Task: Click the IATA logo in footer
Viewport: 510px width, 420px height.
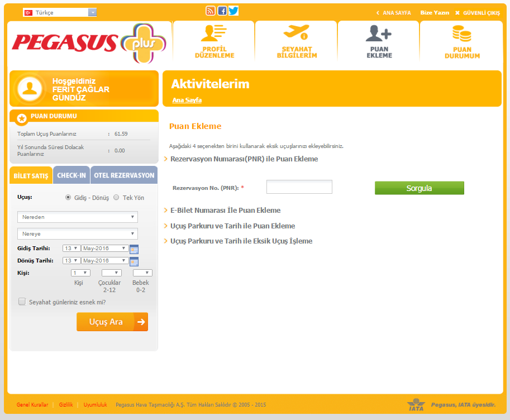Action: tap(416, 405)
